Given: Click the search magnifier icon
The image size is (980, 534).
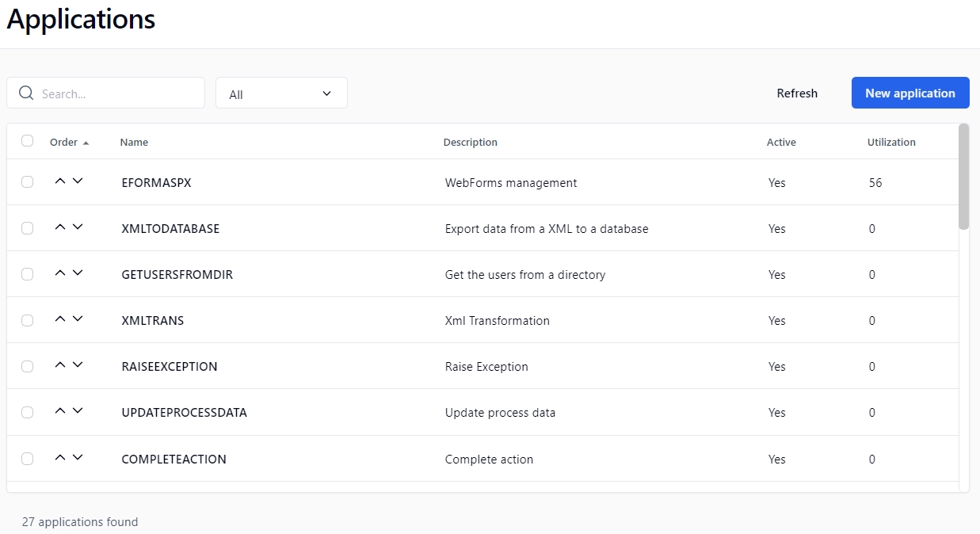Looking at the screenshot, I should click(x=26, y=93).
